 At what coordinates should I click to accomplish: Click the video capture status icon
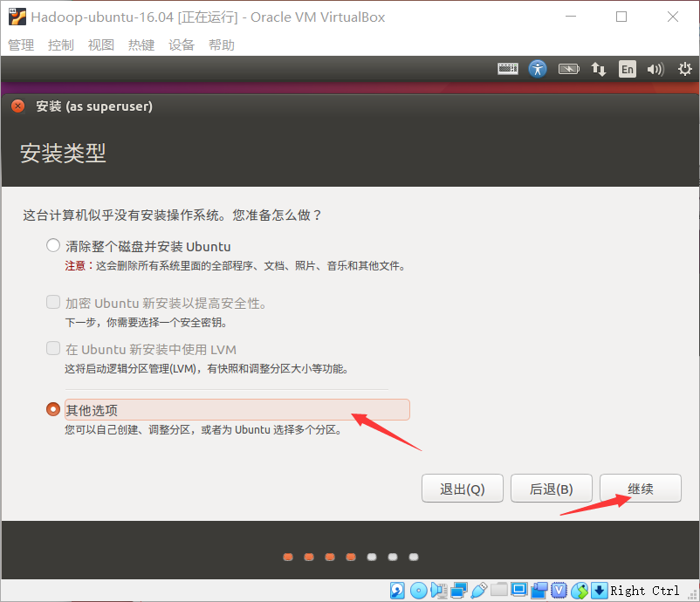click(x=539, y=591)
